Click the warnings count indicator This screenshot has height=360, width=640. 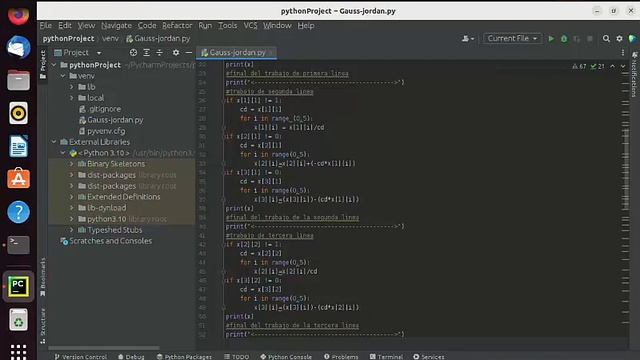coord(579,66)
